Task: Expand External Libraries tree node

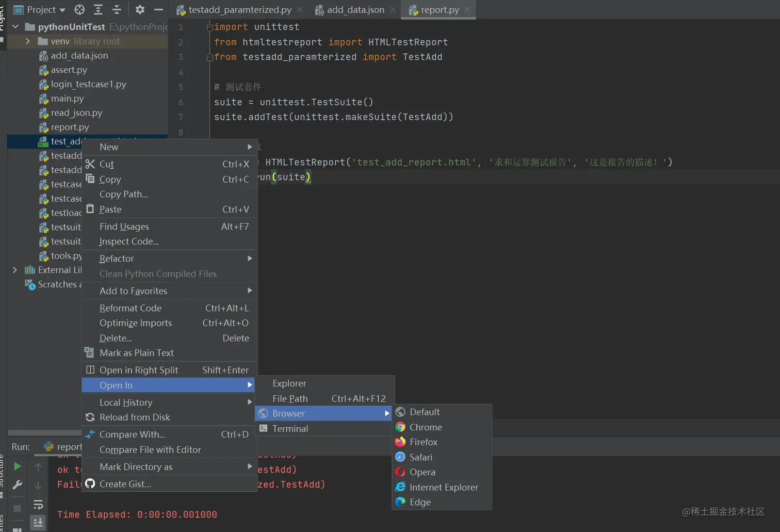Action: pyautogui.click(x=14, y=270)
